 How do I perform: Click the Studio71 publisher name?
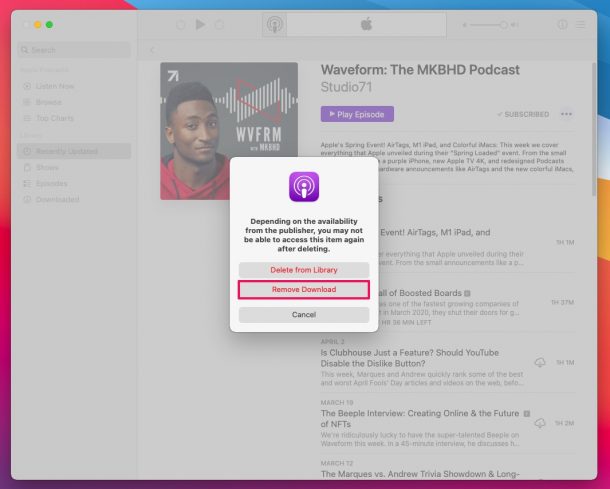(346, 87)
